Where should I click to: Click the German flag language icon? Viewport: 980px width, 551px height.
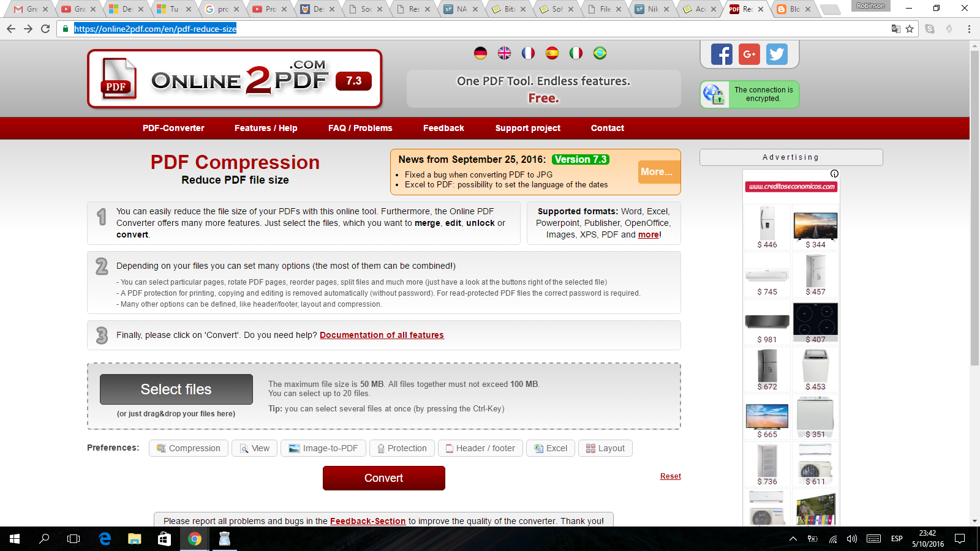(x=480, y=53)
